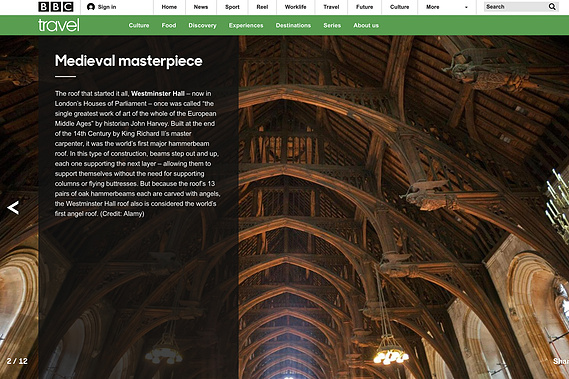Click the search magnifier icon
The image size is (569, 379).
(552, 7)
